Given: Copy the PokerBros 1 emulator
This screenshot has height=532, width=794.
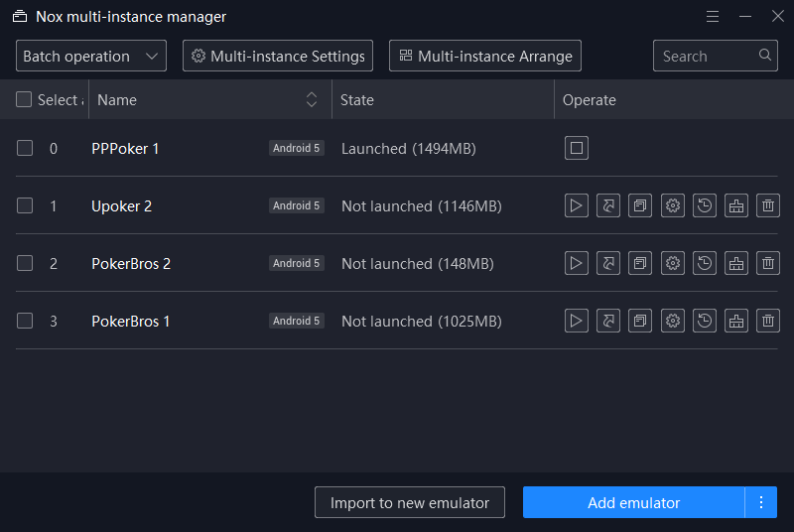Looking at the screenshot, I should click(x=640, y=322).
